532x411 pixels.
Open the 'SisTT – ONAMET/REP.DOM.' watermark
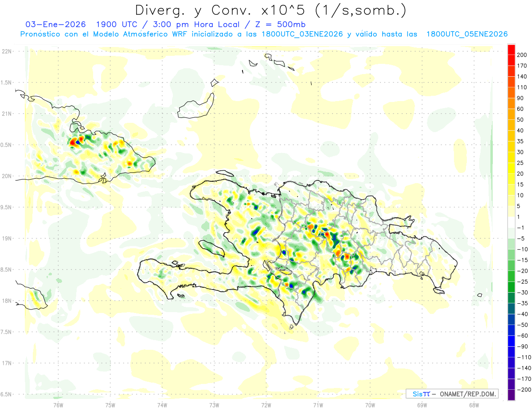coord(452,394)
